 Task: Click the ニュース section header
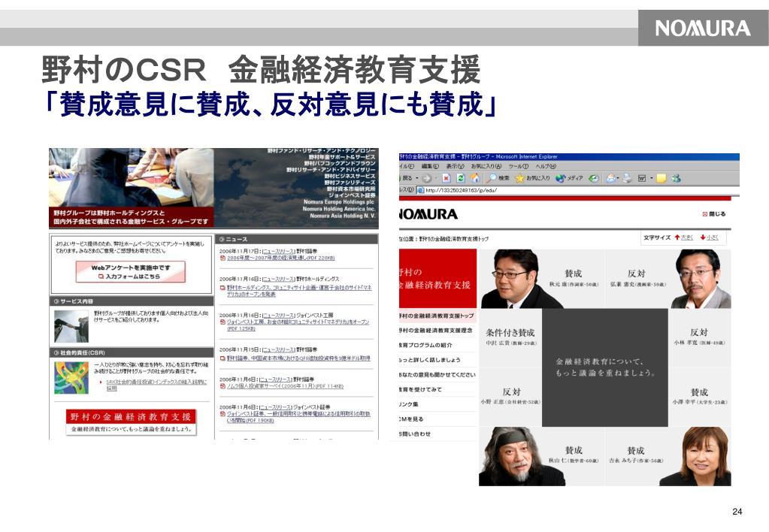[297, 239]
